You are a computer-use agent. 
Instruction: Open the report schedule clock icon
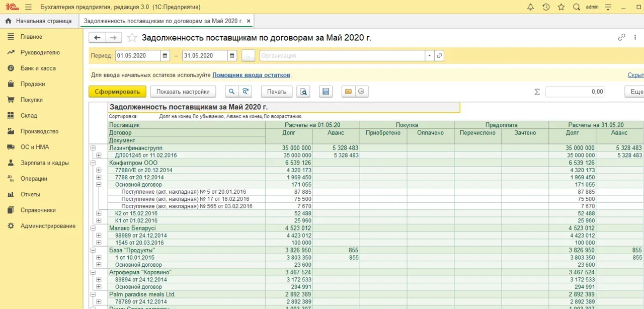pyautogui.click(x=361, y=92)
